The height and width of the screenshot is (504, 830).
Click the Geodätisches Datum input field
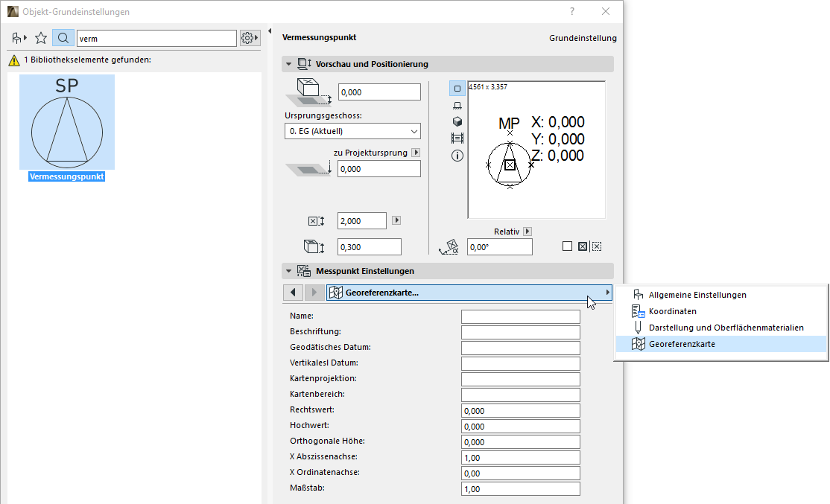click(x=520, y=348)
